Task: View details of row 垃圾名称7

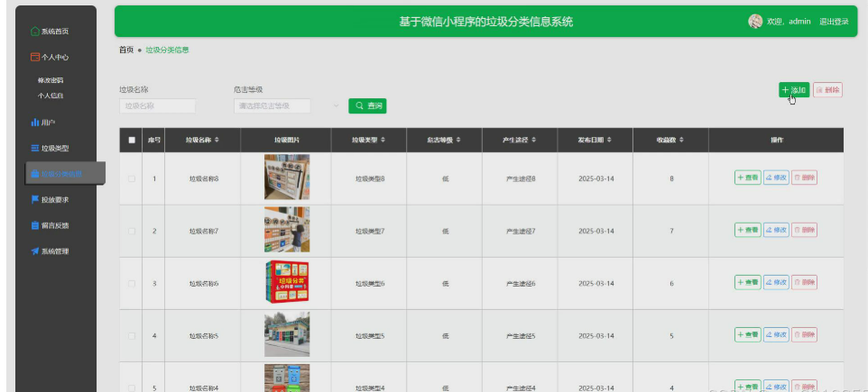Action: tap(747, 230)
